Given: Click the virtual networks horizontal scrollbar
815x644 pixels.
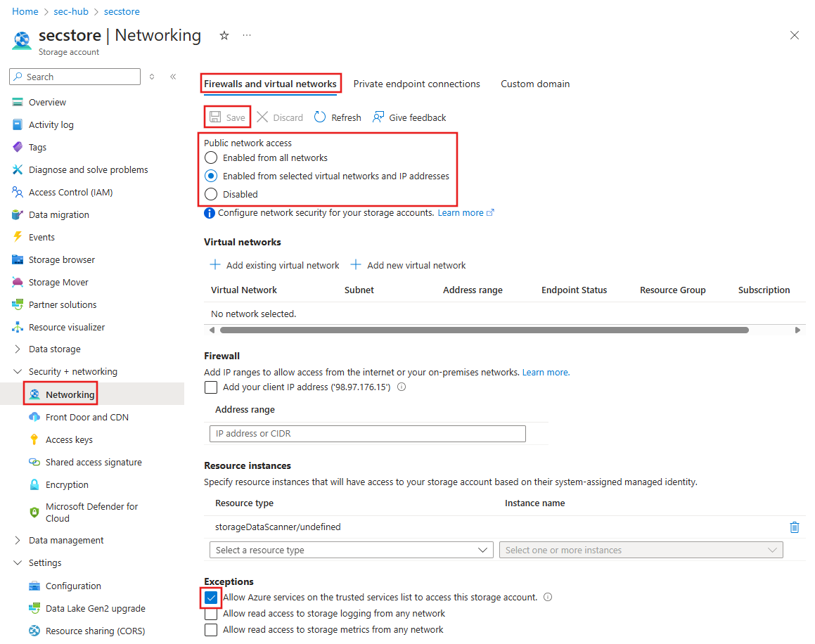Looking at the screenshot, I should pos(484,330).
